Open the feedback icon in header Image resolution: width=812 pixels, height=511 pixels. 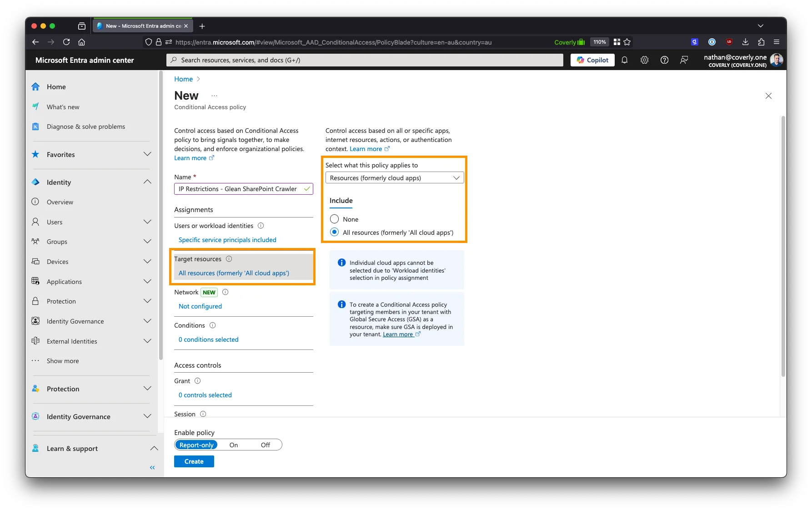coord(684,60)
